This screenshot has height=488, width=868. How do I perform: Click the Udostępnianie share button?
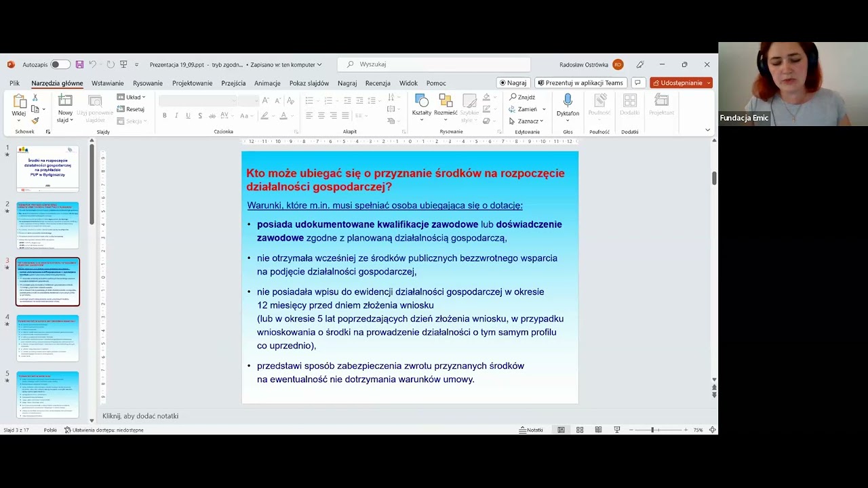point(681,83)
